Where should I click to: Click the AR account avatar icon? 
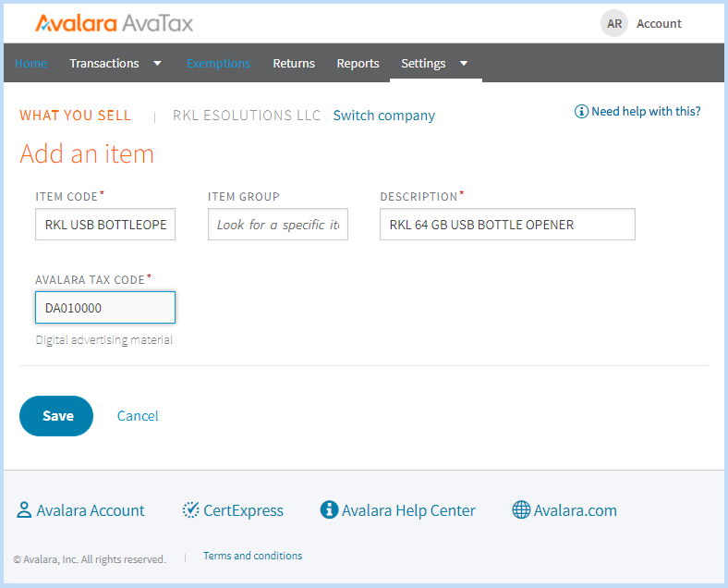(x=614, y=24)
